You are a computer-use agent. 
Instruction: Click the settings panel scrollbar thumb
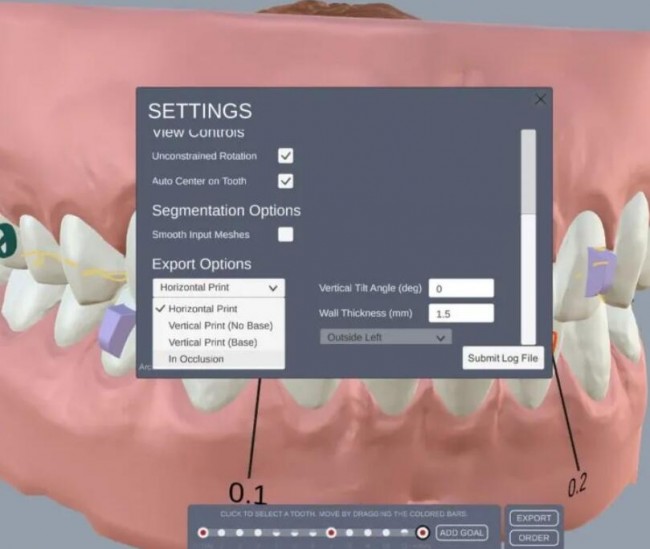(x=528, y=172)
